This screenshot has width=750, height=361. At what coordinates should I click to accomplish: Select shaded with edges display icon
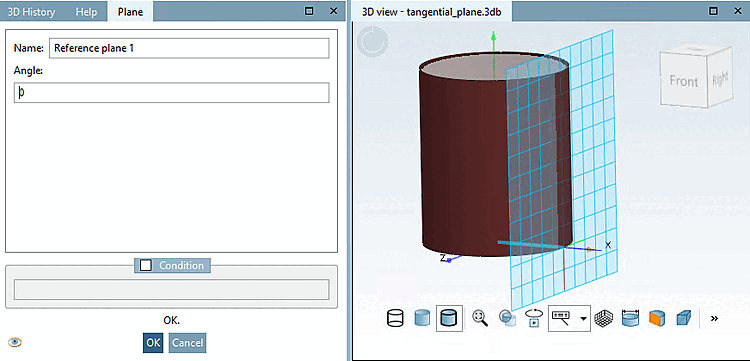click(449, 318)
